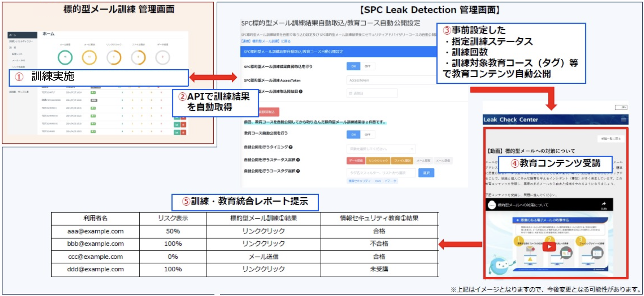This screenshot has width=644, height=296.
Task: Click the リンククリック donut chart
Action: tap(114, 57)
